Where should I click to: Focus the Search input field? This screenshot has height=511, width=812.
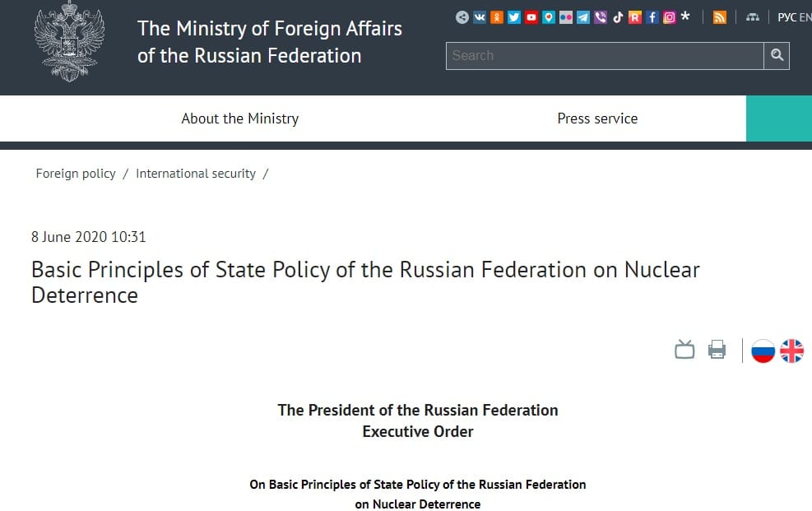point(605,55)
